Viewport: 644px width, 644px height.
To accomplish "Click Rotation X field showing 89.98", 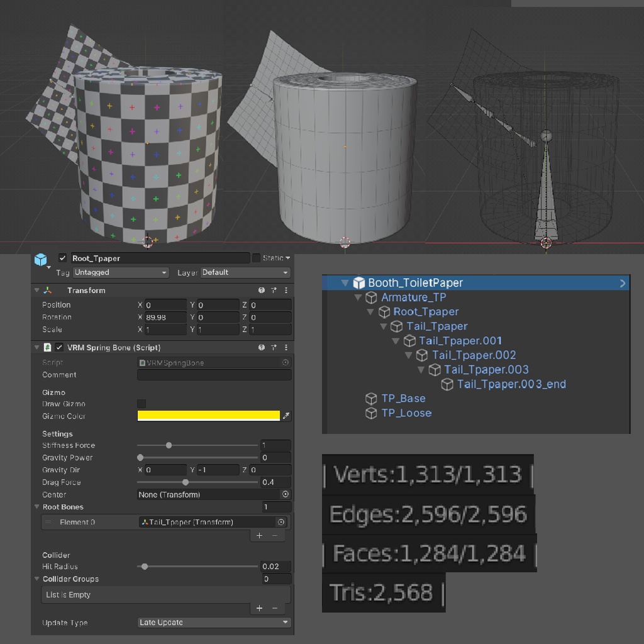I will pos(166,317).
